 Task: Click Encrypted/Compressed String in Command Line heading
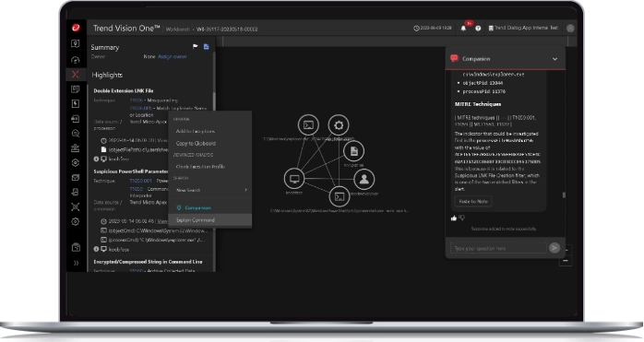tap(148, 262)
